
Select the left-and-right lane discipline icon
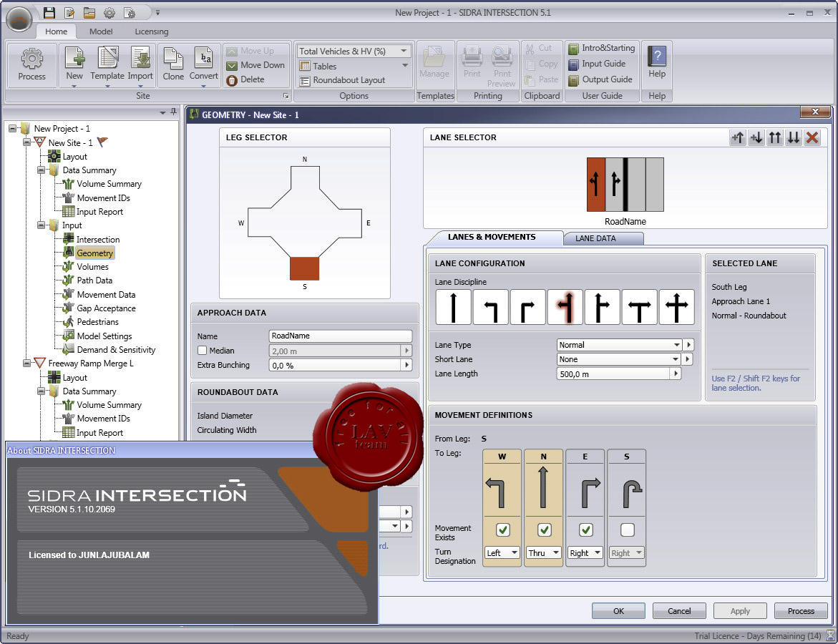click(640, 307)
